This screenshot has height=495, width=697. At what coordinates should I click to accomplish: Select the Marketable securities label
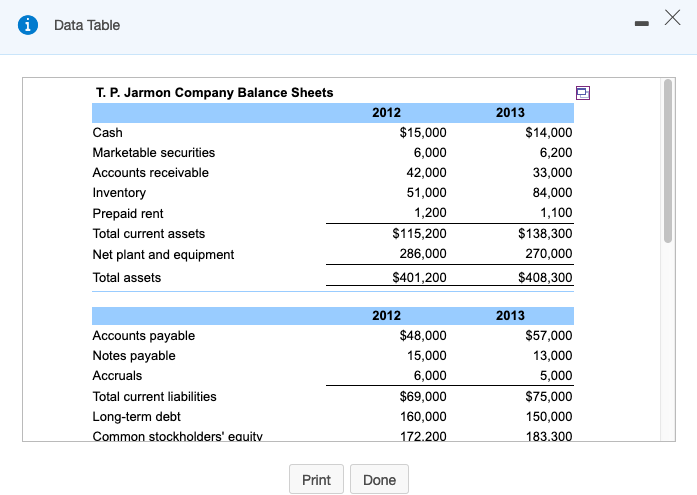154,152
